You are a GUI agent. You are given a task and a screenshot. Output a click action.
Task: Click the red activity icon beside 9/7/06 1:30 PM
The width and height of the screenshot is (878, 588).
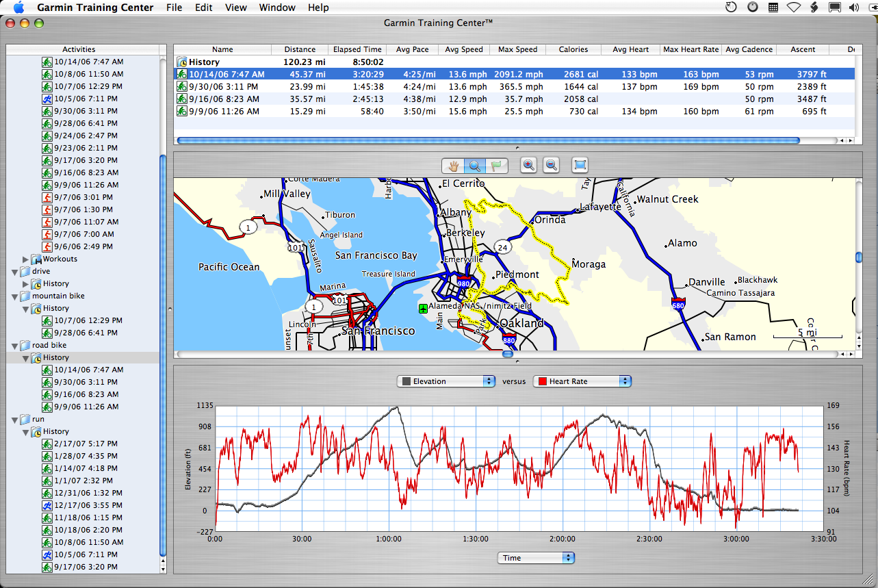click(x=47, y=209)
